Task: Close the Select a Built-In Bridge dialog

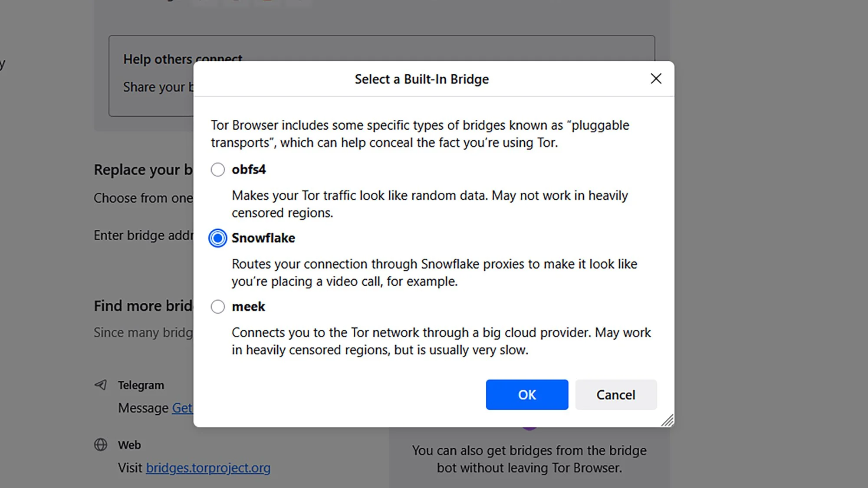Action: coord(656,79)
